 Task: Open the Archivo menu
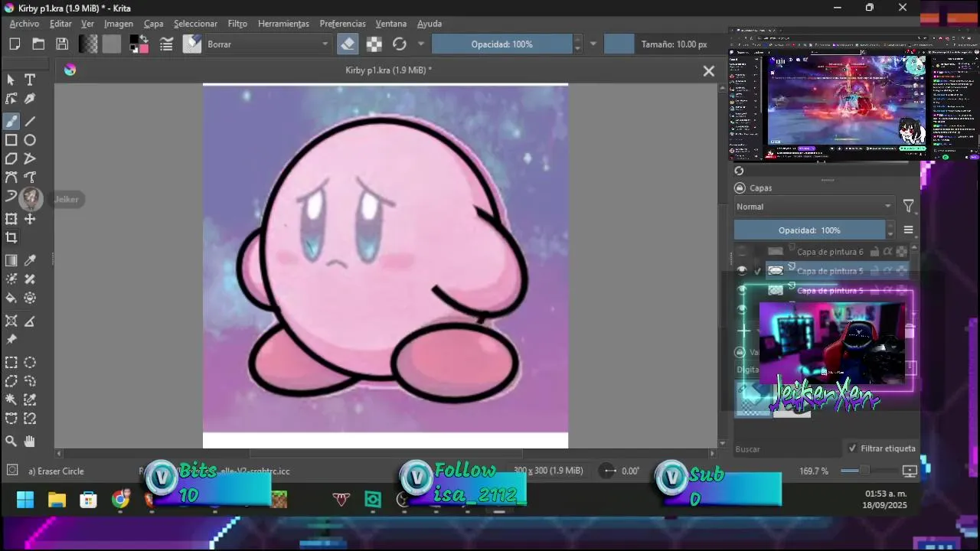pyautogui.click(x=24, y=24)
